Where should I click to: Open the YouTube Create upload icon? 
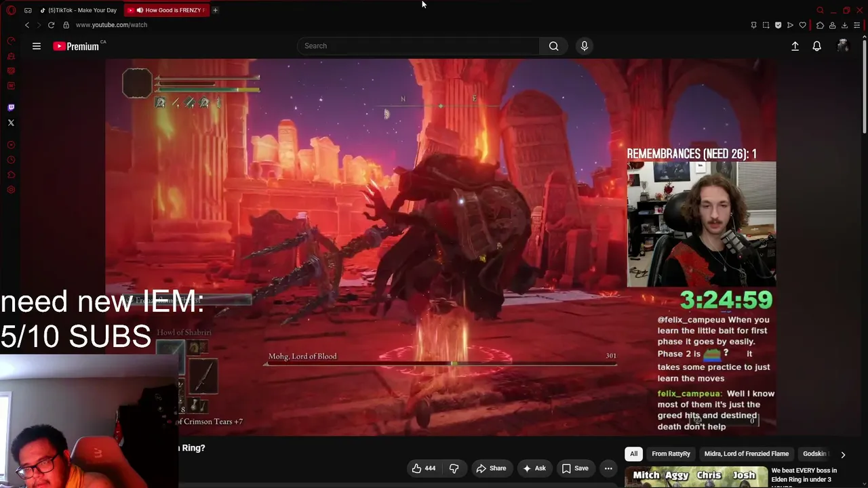[x=795, y=46]
